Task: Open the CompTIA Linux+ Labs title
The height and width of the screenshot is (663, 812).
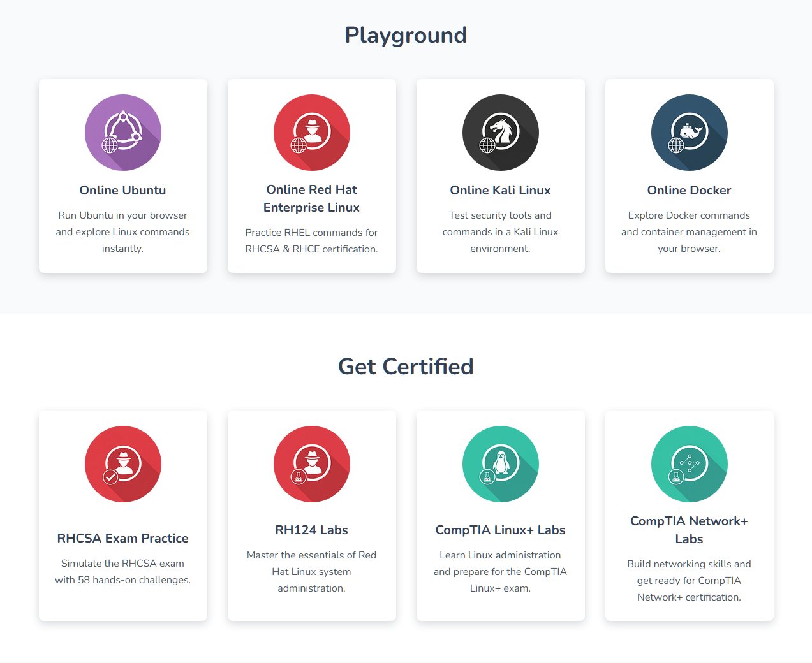Action: (x=501, y=530)
